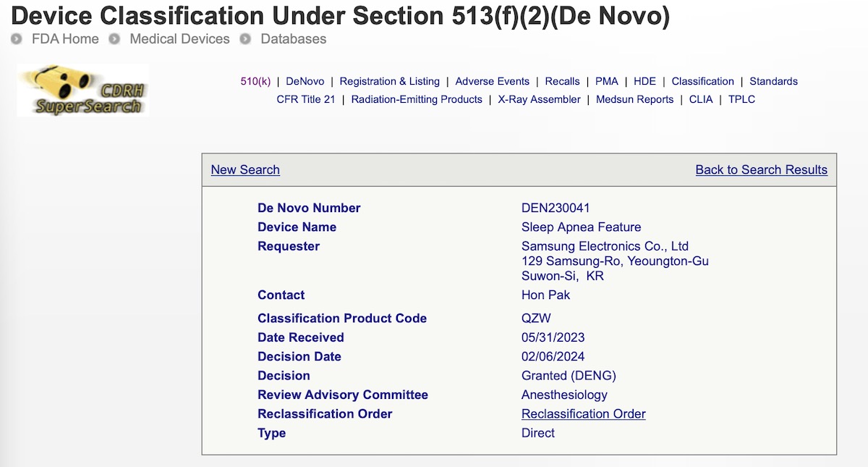Open the Databases breadcrumb link
Image resolution: width=868 pixels, height=467 pixels.
coord(293,39)
